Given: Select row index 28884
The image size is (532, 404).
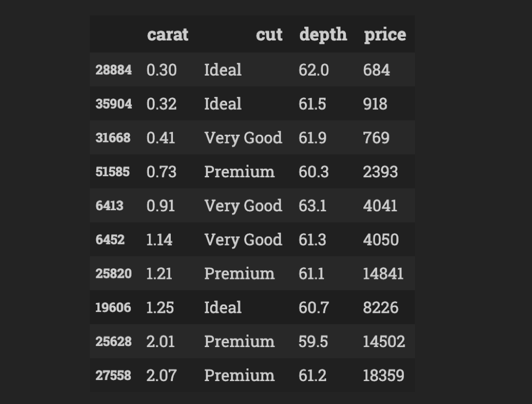Looking at the screenshot, I should click(x=113, y=70).
